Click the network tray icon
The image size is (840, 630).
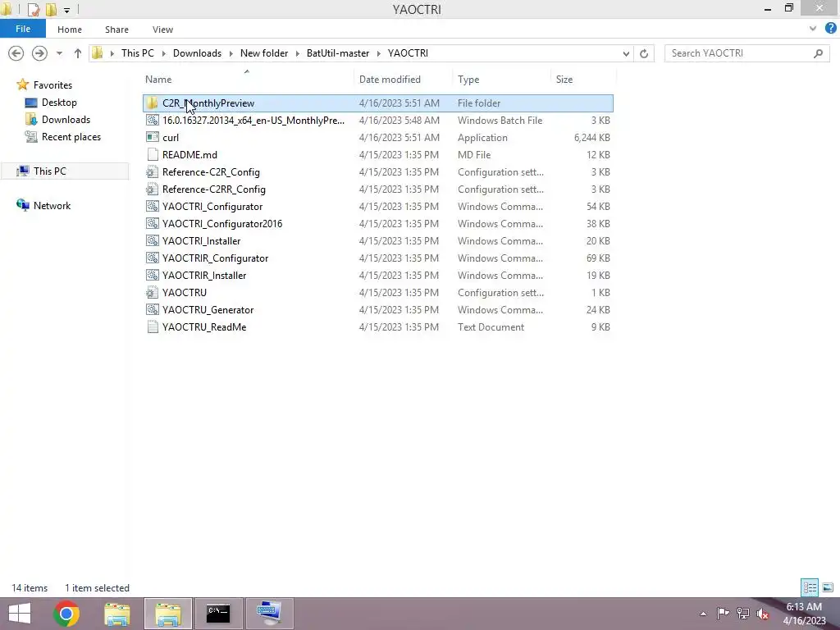742,614
